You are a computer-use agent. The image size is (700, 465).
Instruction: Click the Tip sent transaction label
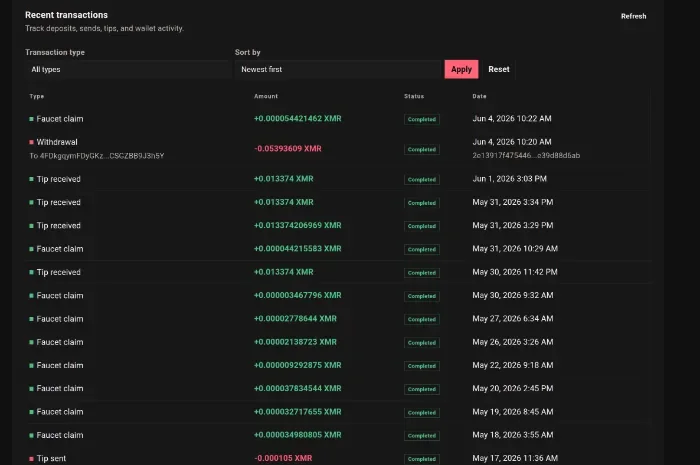pos(51,458)
